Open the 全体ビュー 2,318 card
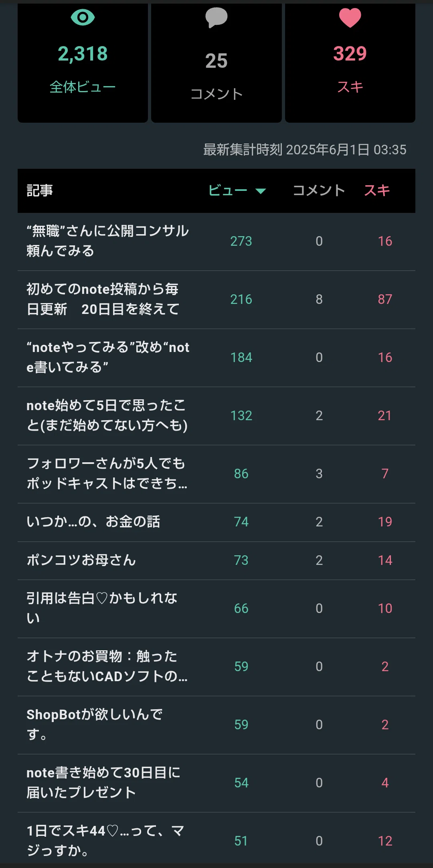433x868 pixels. tap(83, 63)
